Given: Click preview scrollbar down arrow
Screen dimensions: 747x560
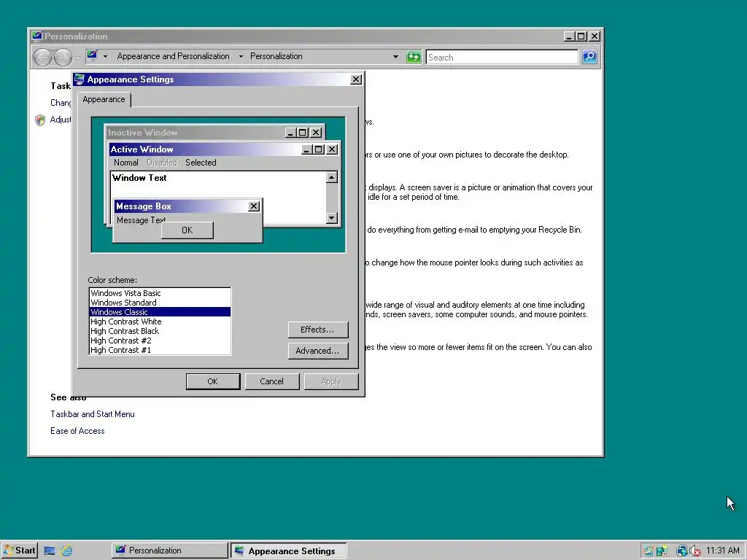Looking at the screenshot, I should (332, 218).
